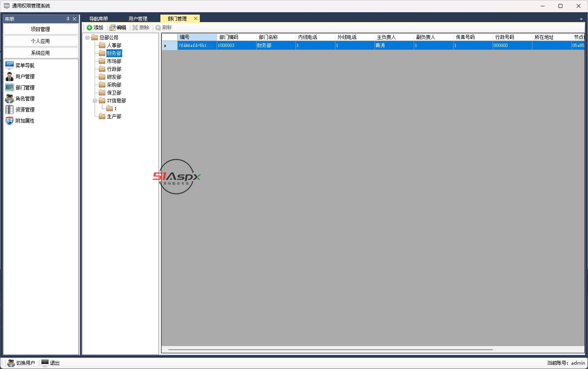Click the 传真号码 column header
The image size is (588, 369).
(473, 37)
